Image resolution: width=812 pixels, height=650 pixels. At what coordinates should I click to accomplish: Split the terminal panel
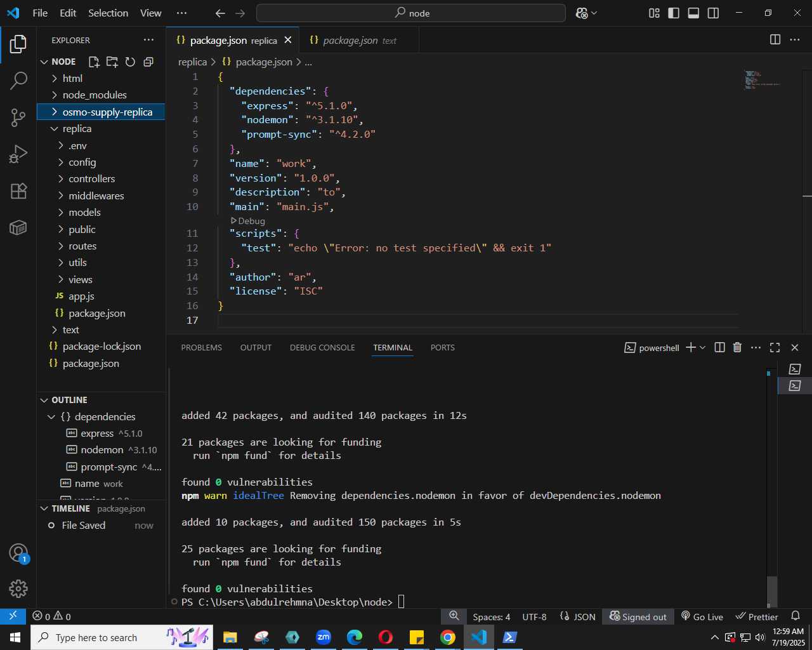(x=719, y=347)
